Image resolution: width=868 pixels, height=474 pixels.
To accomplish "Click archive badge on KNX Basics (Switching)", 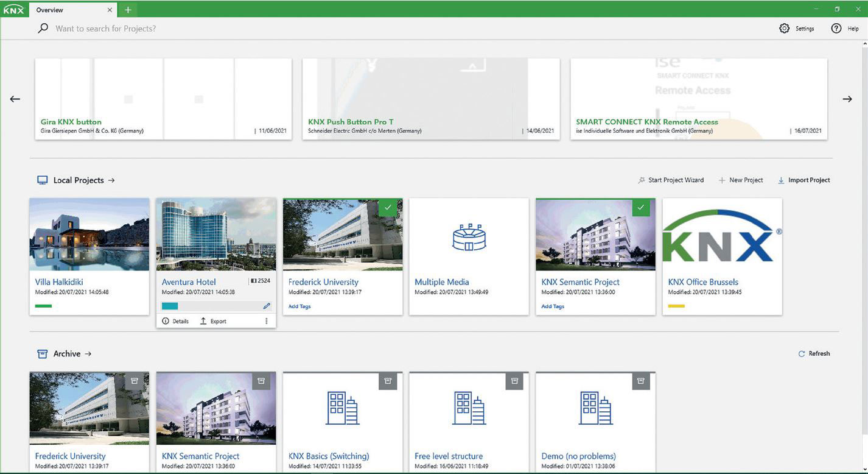I will 388,381.
